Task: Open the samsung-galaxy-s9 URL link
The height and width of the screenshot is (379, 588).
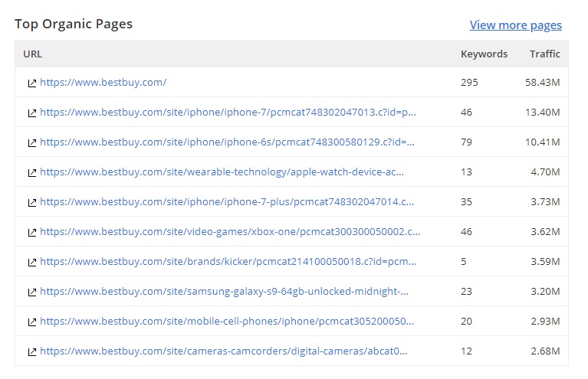Action: 224,291
